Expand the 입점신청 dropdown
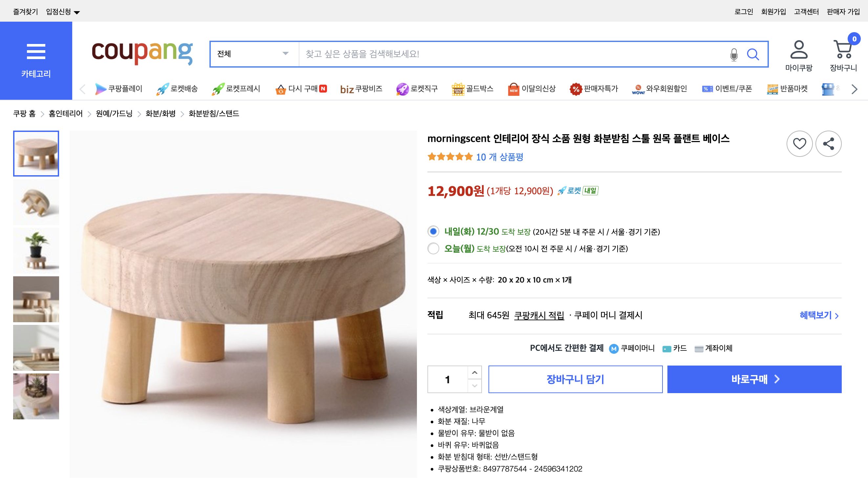868x485 pixels. [62, 11]
